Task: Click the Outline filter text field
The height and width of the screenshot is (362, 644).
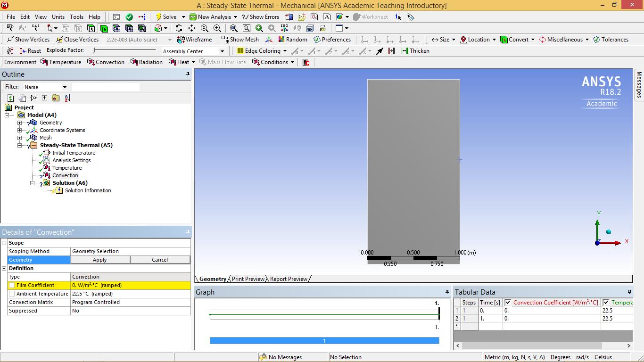Action: coord(106,87)
